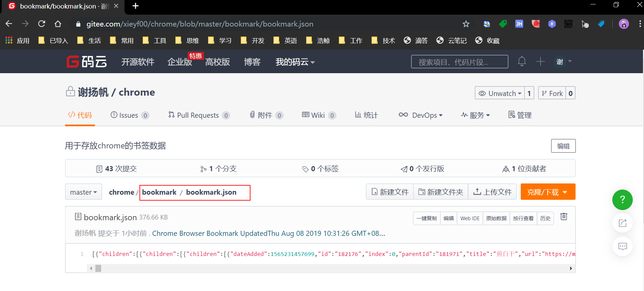Open the Web IDE button
This screenshot has width=644, height=291.
point(470,219)
